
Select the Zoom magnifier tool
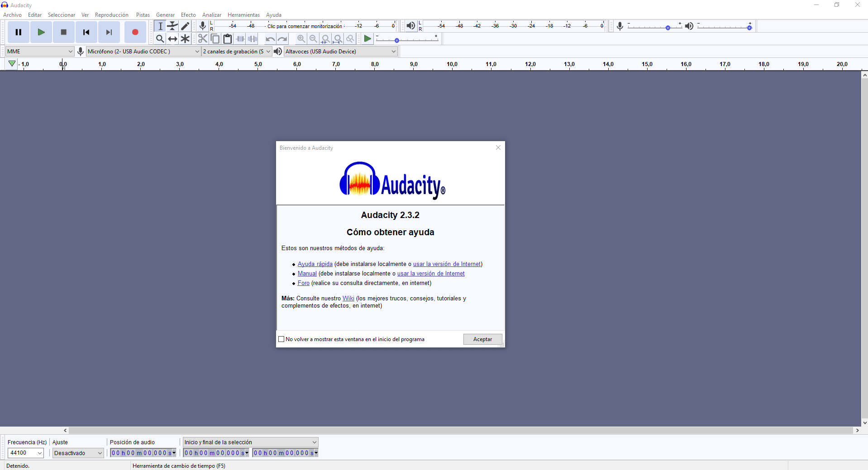click(x=160, y=39)
